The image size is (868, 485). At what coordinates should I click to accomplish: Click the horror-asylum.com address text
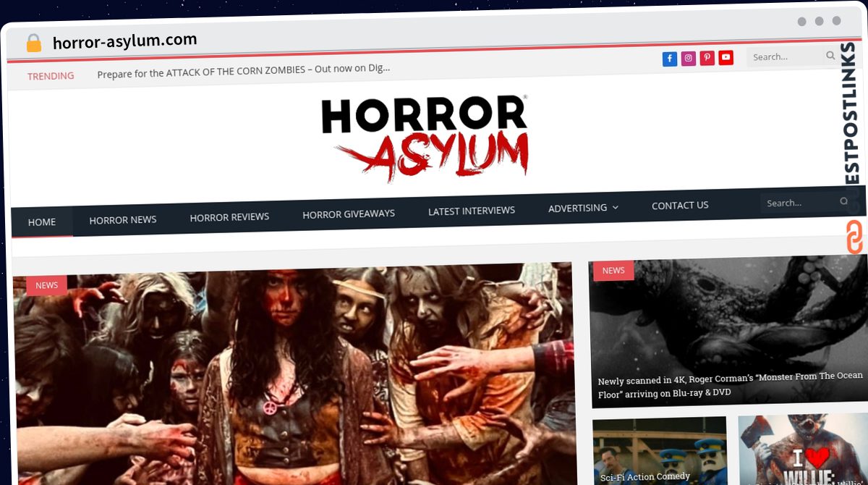[125, 41]
